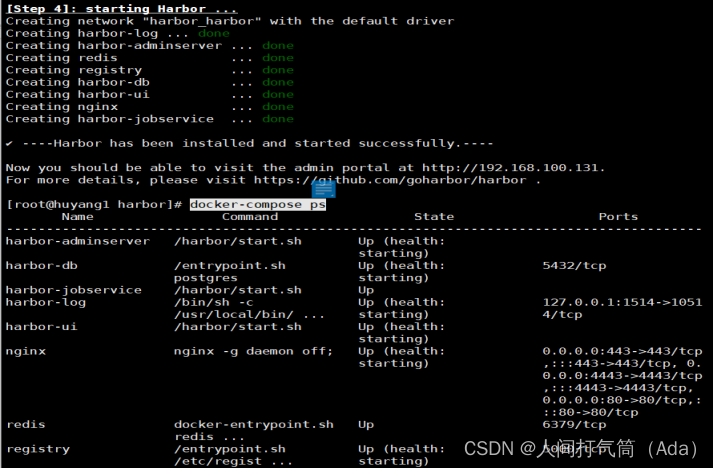Click the 5432/tcp port value
This screenshot has width=713, height=469.
[x=574, y=266]
